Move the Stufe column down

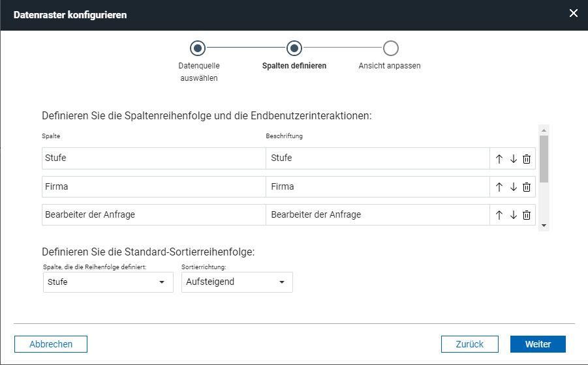coord(514,159)
